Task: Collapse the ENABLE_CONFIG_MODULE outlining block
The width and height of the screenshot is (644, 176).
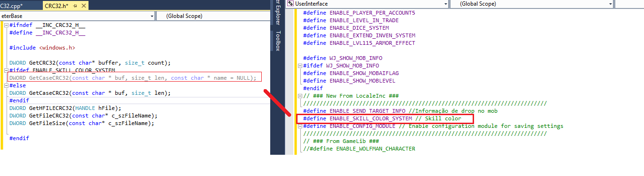Action: [300, 126]
